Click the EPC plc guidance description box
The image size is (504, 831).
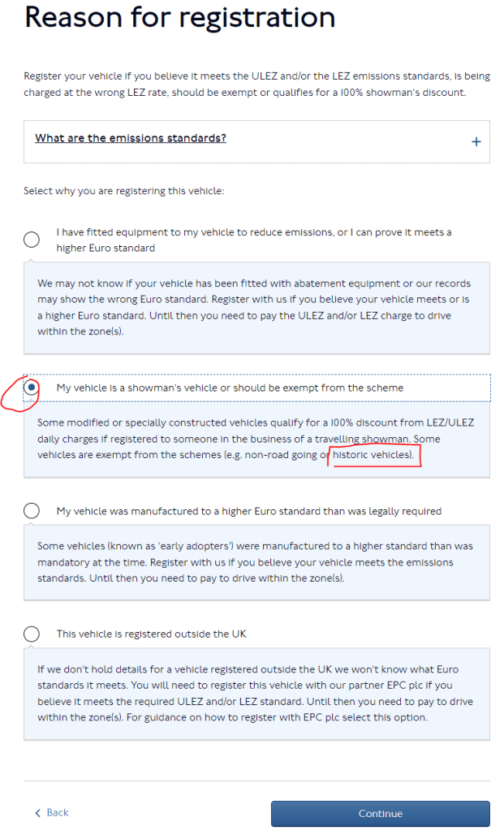tap(256, 693)
